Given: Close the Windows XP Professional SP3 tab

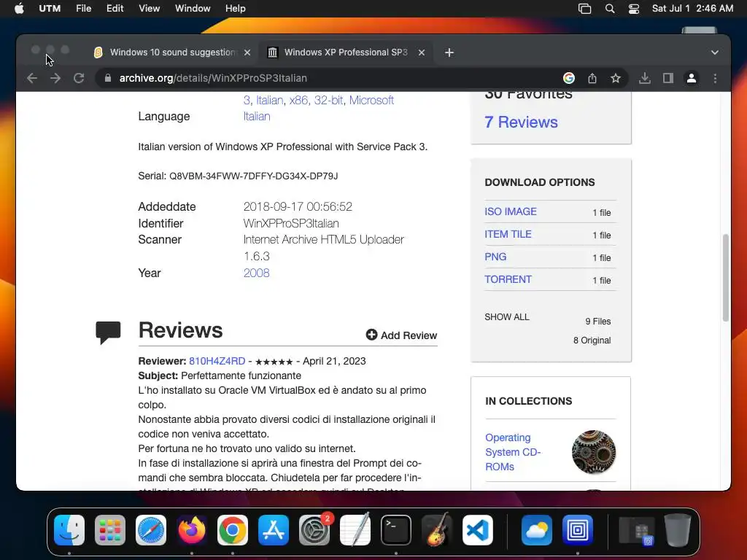Looking at the screenshot, I should tap(421, 52).
